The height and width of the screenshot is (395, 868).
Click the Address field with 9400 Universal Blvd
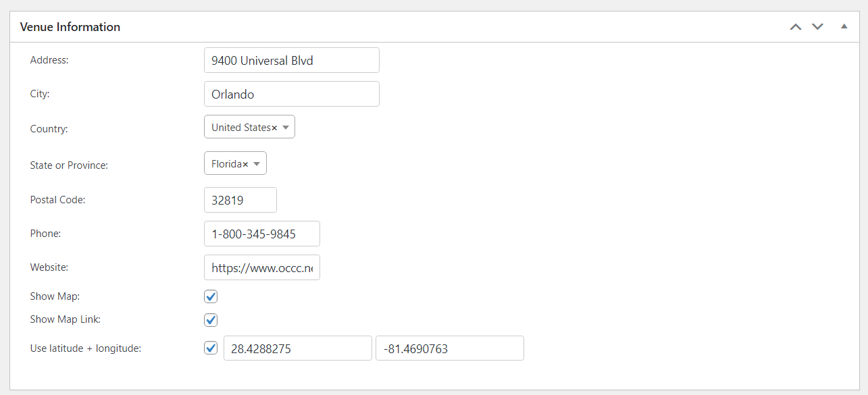pos(292,60)
